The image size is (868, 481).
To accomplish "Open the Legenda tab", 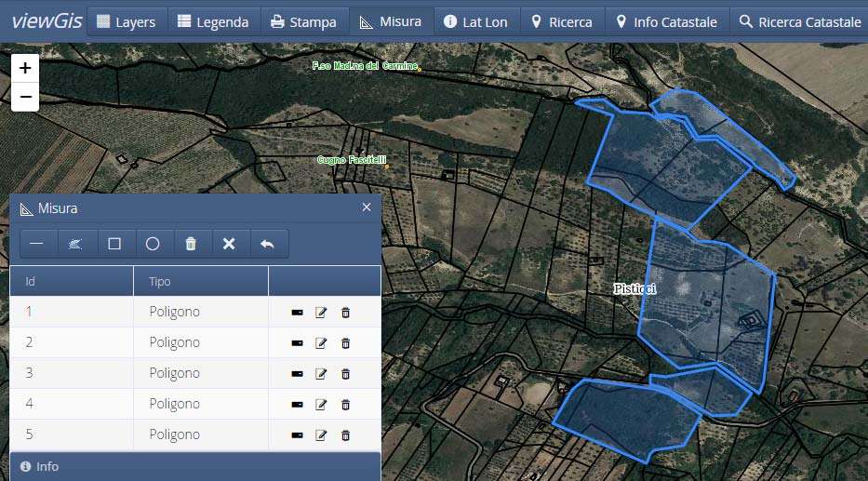I will tap(213, 21).
